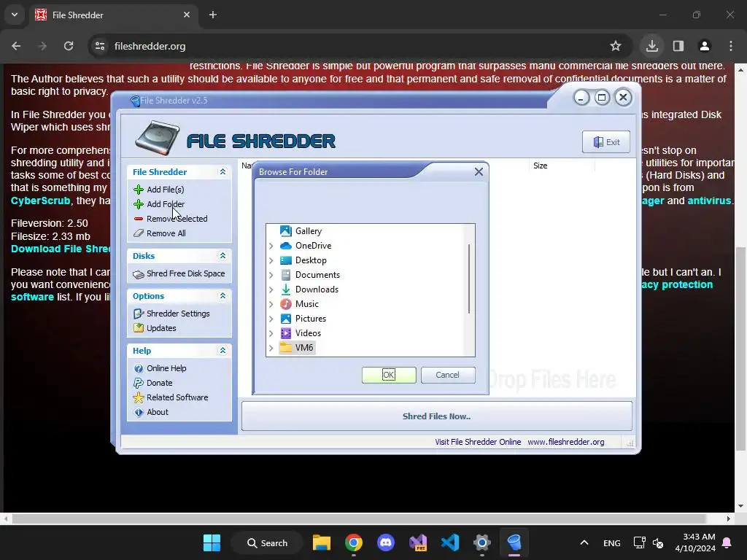Click the Download File Shredder link
The image size is (747, 560).
61,249
